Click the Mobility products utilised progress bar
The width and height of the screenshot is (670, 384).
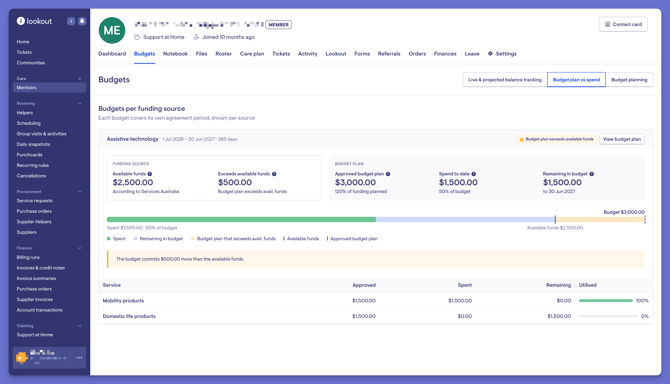pyautogui.click(x=605, y=301)
